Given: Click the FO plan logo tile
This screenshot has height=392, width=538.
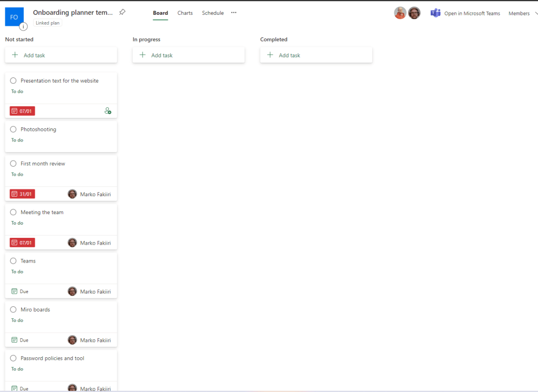Looking at the screenshot, I should tap(14, 17).
